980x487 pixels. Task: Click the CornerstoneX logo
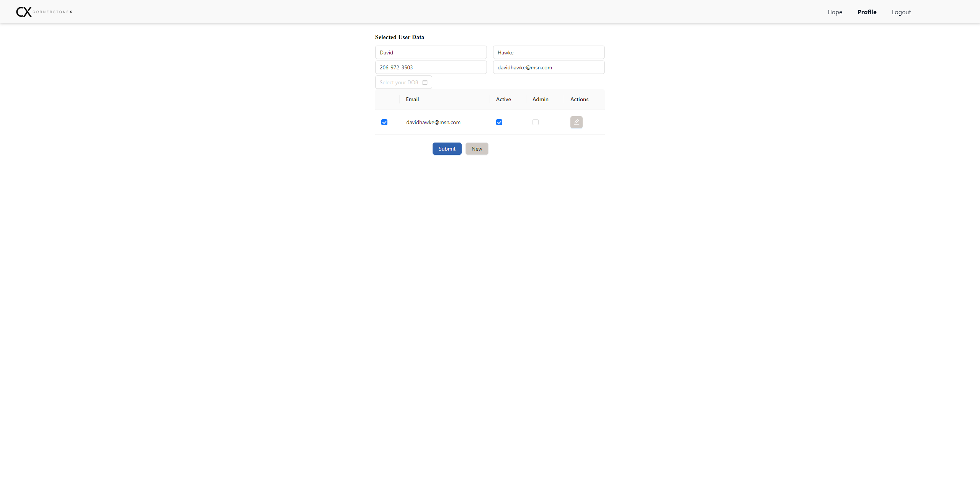tap(44, 12)
